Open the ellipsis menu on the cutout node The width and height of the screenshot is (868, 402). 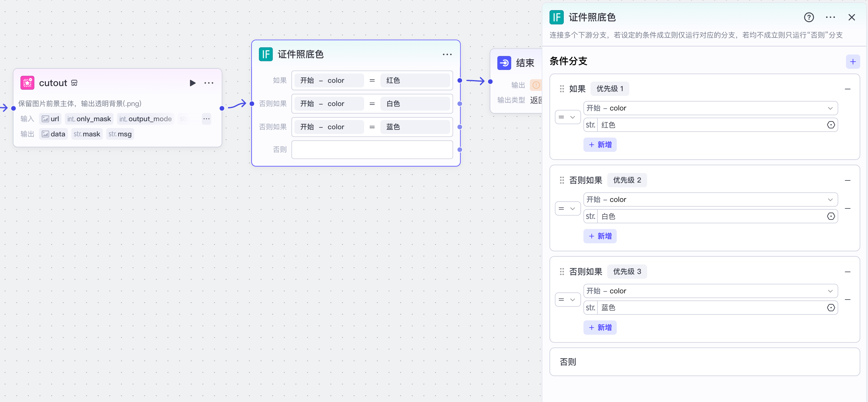pyautogui.click(x=209, y=83)
